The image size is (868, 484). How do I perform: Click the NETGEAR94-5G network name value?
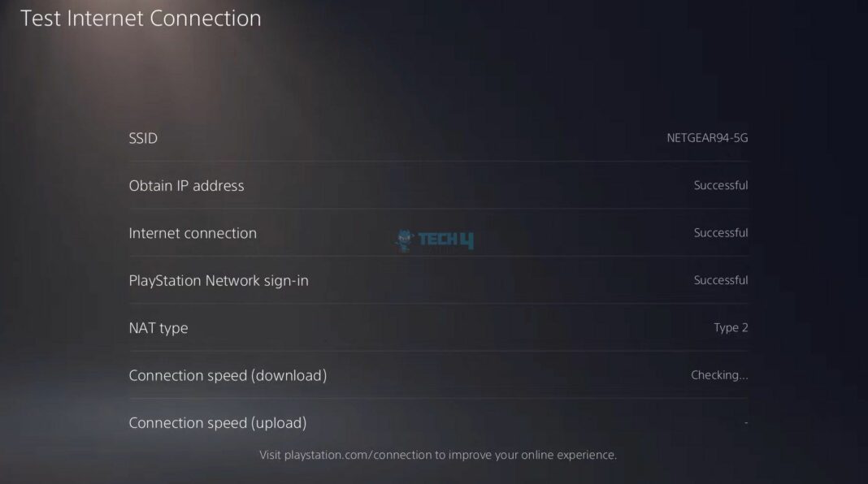click(x=704, y=138)
